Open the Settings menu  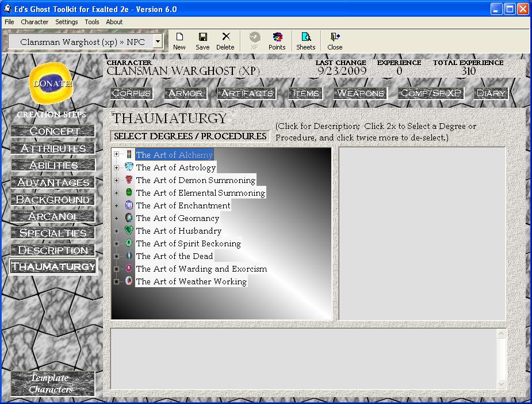pos(67,22)
